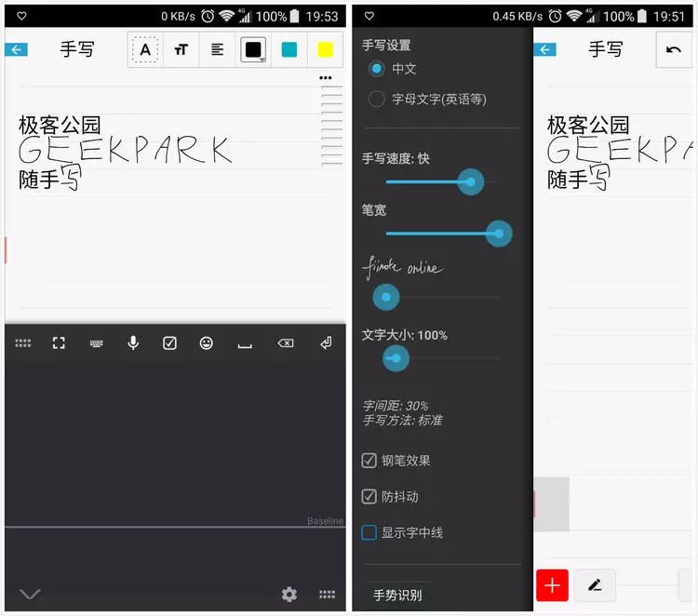Pick the teal color swatch
The image size is (698, 616).
pos(289,50)
